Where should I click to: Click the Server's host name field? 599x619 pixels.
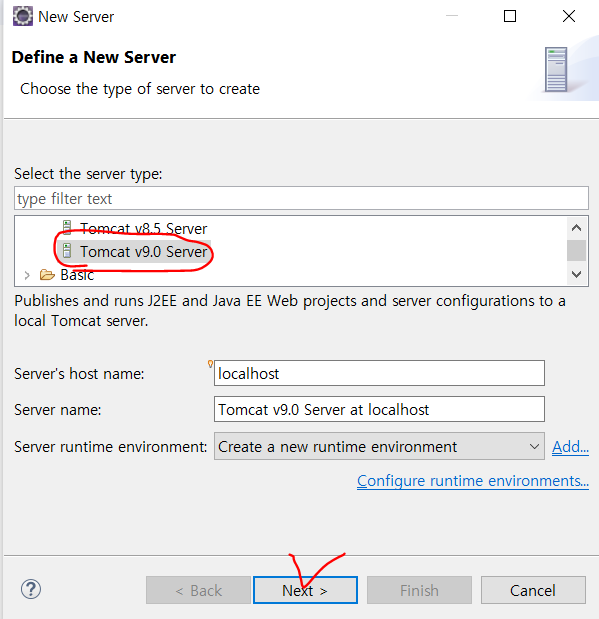[x=379, y=373]
